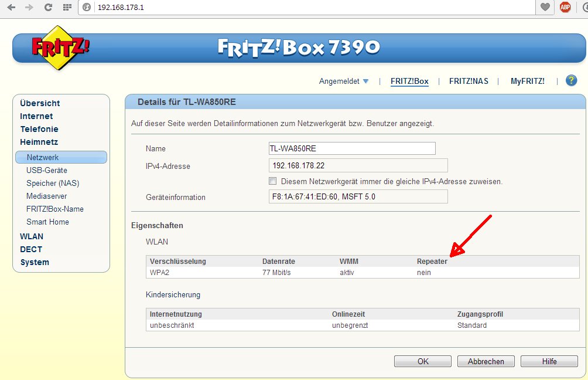The image size is (588, 380).
Task: Open the FRITZ!Box-Name submenu item
Action: point(54,209)
